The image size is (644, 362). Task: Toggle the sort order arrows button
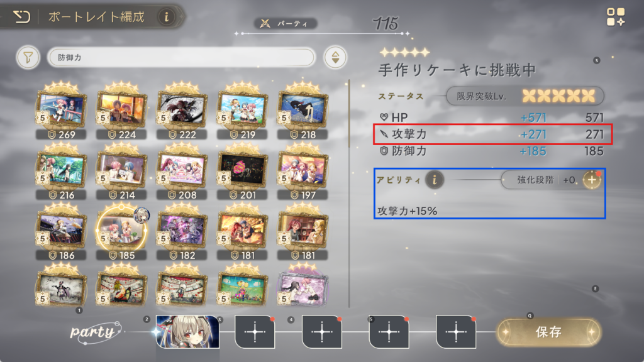[335, 57]
